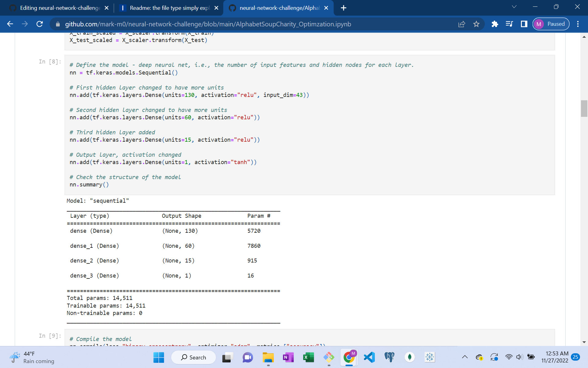Open Excel from the taskbar
The width and height of the screenshot is (588, 368).
(309, 357)
